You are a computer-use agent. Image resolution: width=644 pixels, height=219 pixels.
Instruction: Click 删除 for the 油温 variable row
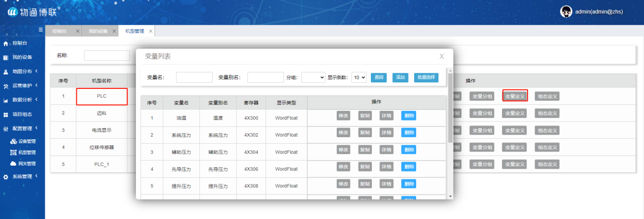(408, 116)
